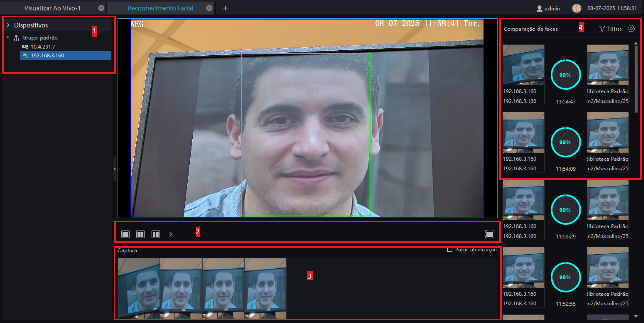Viewport: 644px width, 323px height.
Task: Click the 11:54:47 timestamp text
Action: coord(566,101)
